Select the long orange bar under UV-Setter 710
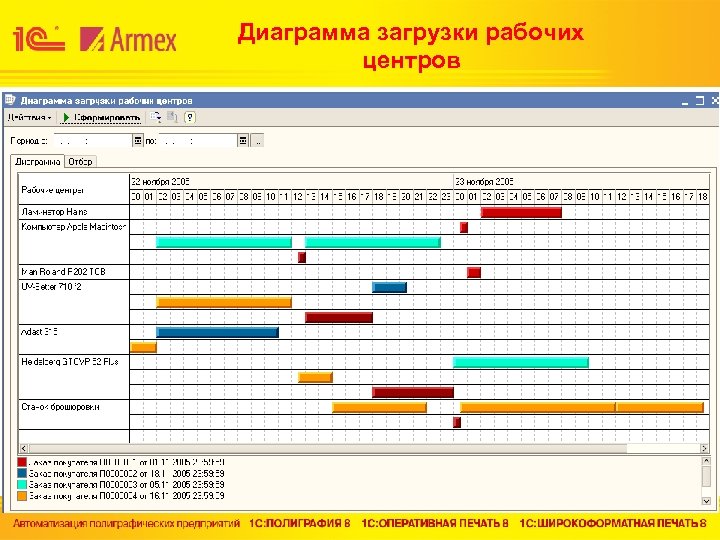This screenshot has width=720, height=540. click(224, 302)
